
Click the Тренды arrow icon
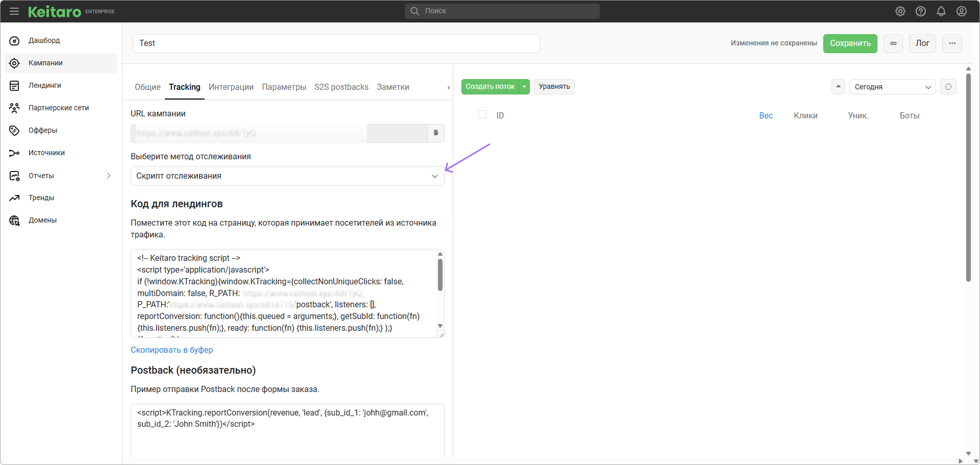(x=14, y=198)
